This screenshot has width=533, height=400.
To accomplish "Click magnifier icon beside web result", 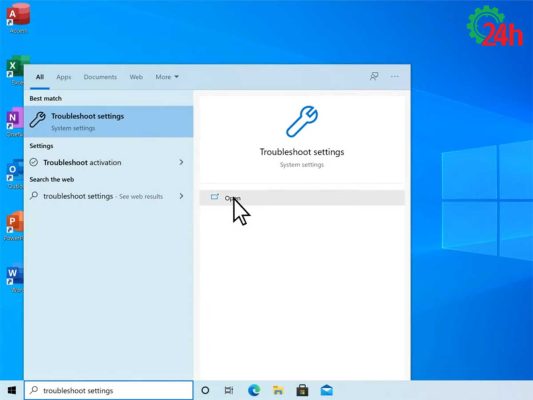I will pyautogui.click(x=34, y=196).
